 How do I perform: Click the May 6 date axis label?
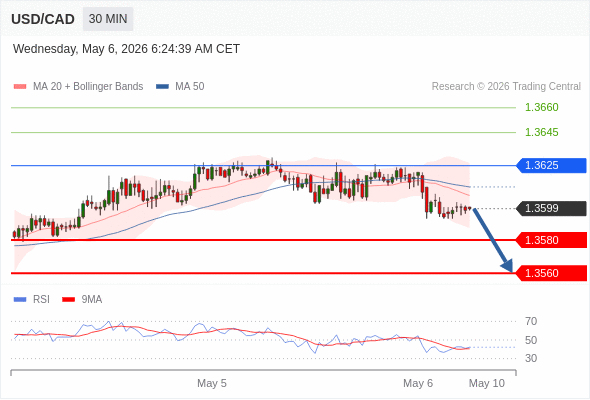coord(418,384)
